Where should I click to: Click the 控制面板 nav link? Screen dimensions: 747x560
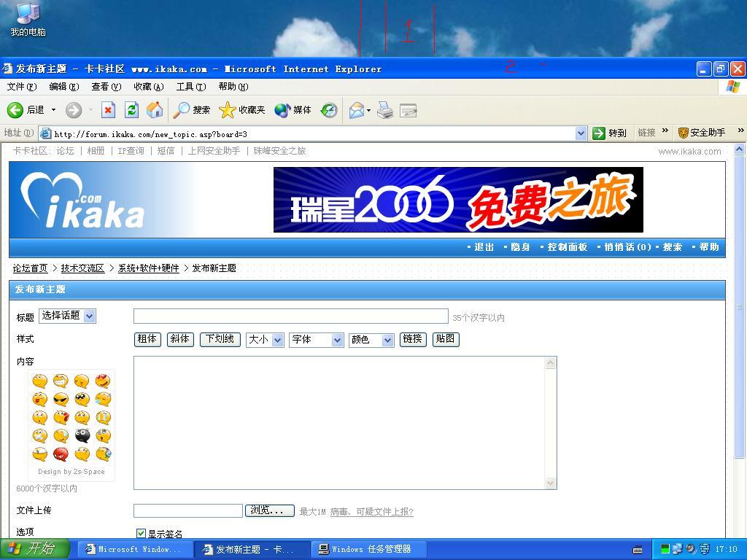567,247
